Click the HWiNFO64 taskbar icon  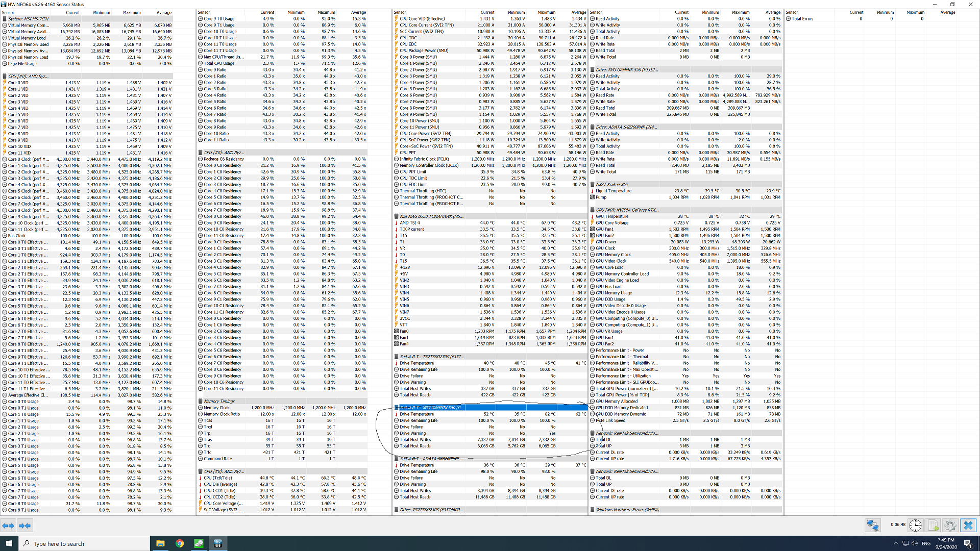click(218, 543)
